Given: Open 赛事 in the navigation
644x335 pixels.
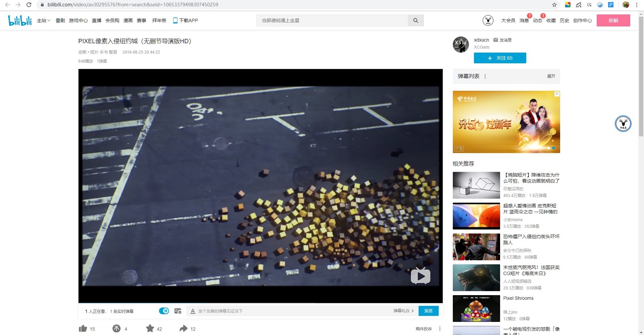Looking at the screenshot, I should (x=142, y=20).
